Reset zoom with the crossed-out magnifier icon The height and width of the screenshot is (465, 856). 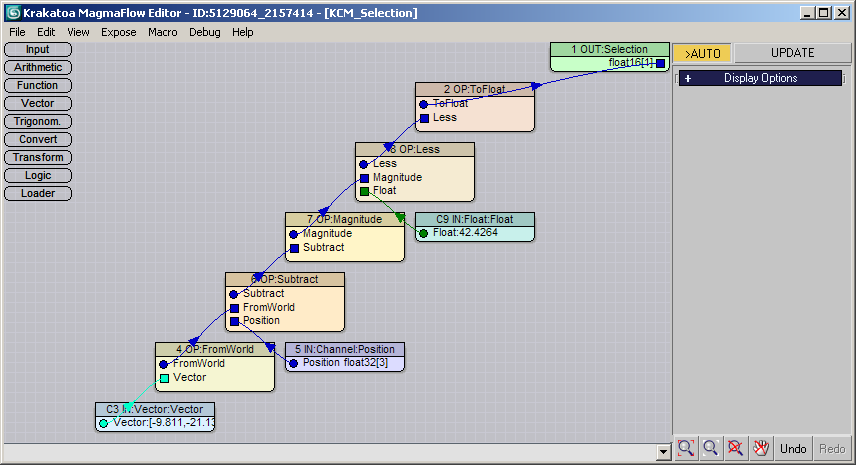(x=735, y=449)
